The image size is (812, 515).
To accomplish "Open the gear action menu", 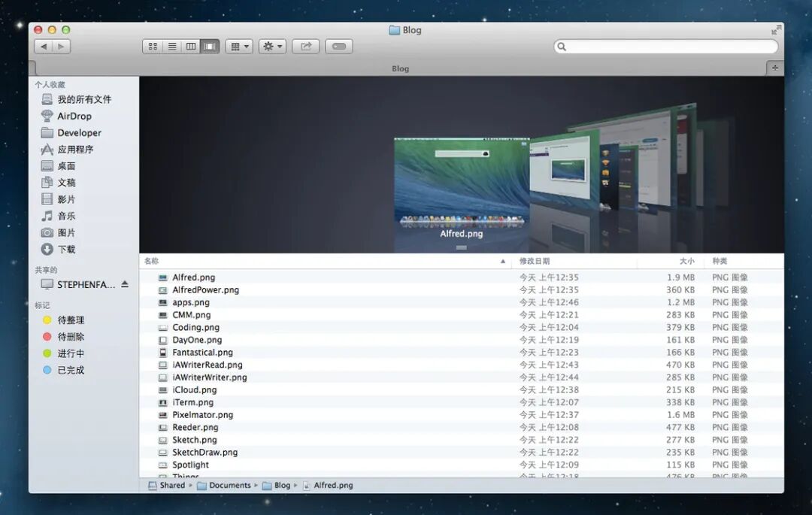I will (x=272, y=47).
